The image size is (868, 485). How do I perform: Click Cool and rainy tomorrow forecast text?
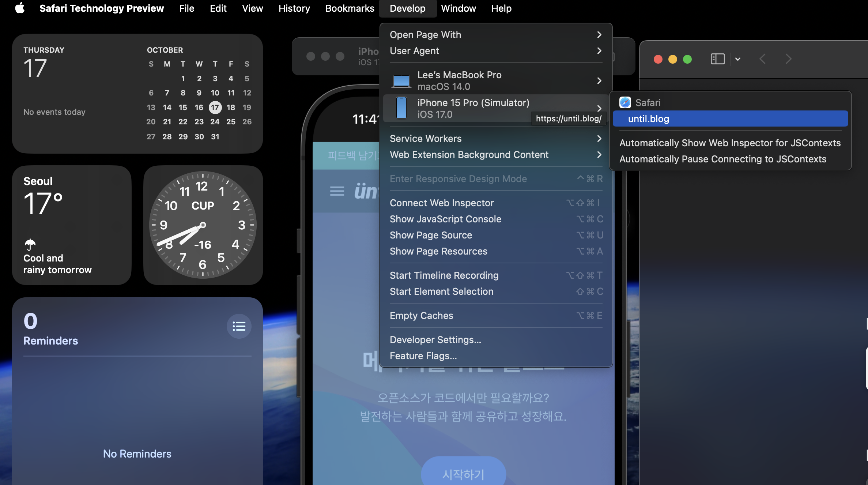[x=57, y=264]
